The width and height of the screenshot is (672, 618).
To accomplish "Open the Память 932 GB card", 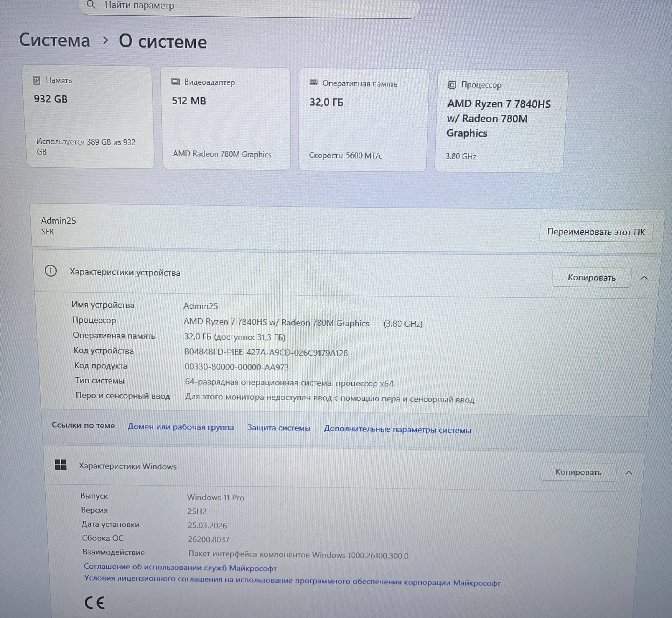I will (x=88, y=117).
